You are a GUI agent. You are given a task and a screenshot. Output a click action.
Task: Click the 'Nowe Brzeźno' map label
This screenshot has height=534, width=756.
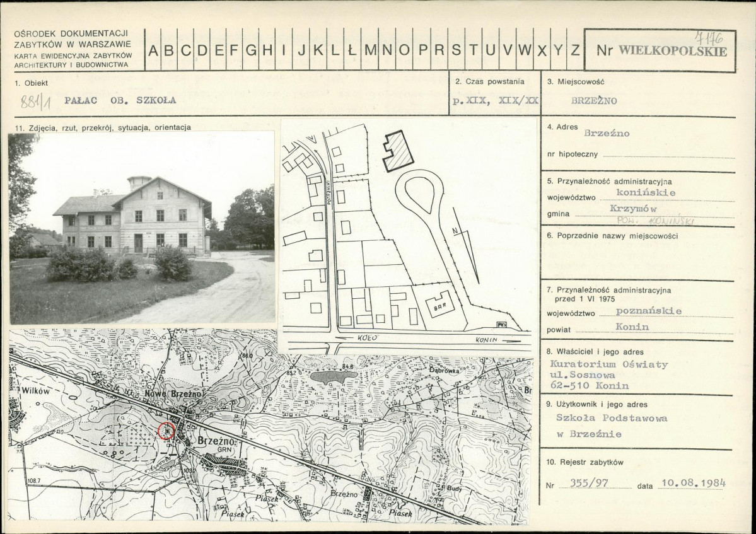click(173, 395)
